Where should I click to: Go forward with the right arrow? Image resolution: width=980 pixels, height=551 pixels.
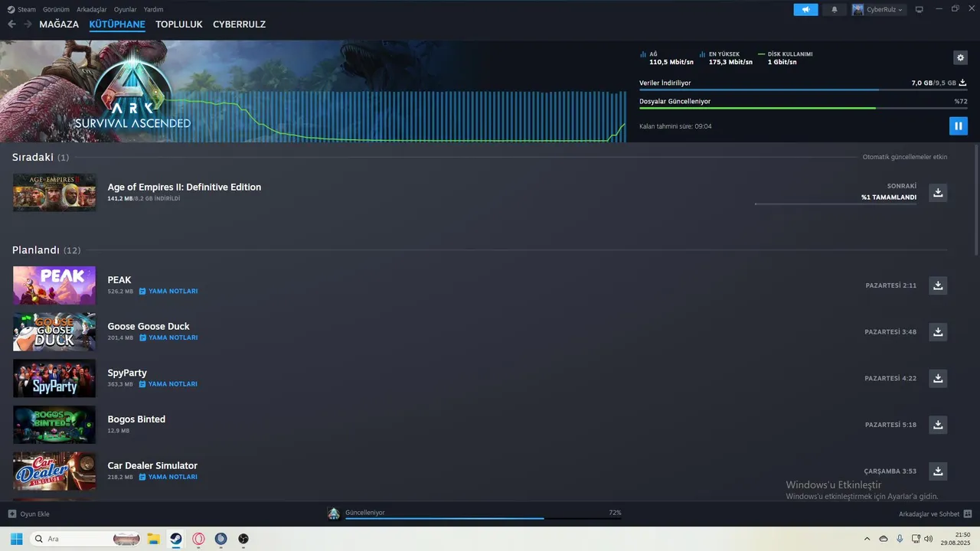coord(28,24)
